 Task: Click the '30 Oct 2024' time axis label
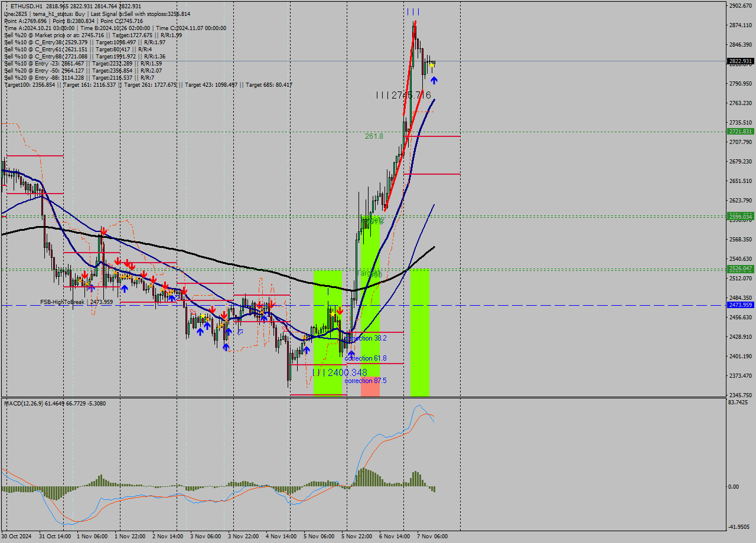(18, 537)
